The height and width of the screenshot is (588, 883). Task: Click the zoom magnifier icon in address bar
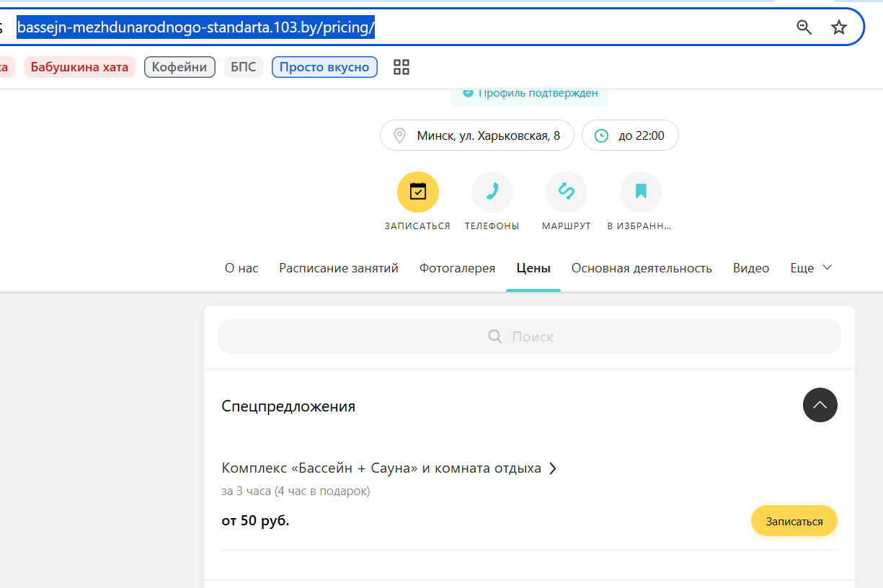(x=804, y=27)
